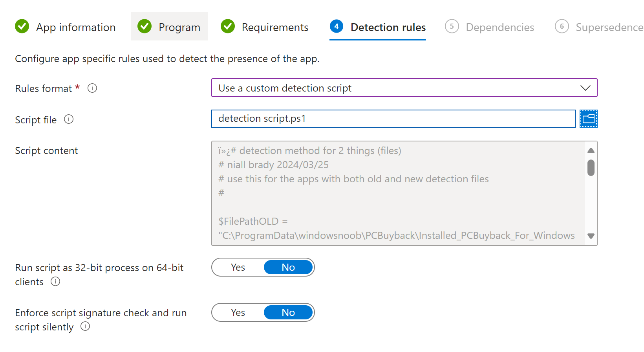Set Enforce script signature check to Yes
This screenshot has width=644, height=352.
point(238,312)
